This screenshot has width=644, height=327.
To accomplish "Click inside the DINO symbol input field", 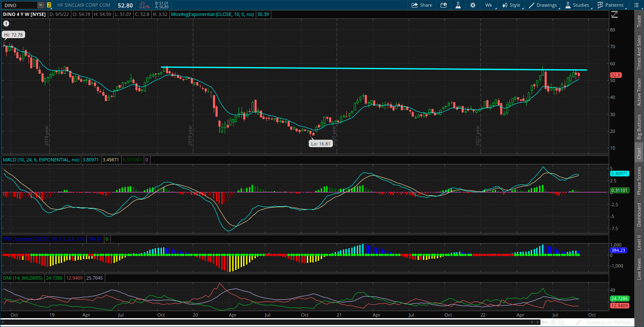I will pyautogui.click(x=19, y=5).
